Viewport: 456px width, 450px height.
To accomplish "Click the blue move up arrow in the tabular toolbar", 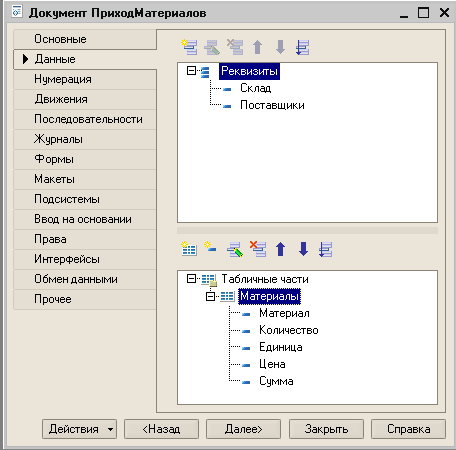I will point(281,249).
